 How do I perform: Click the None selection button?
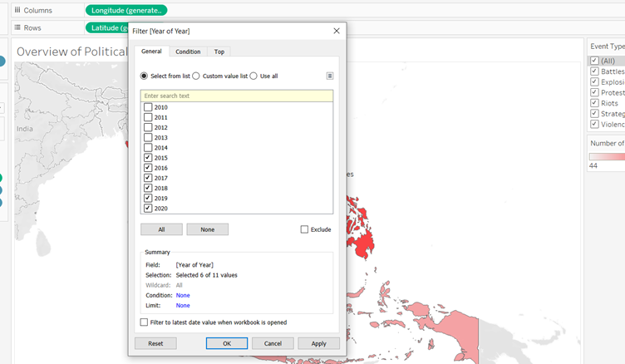pos(207,229)
